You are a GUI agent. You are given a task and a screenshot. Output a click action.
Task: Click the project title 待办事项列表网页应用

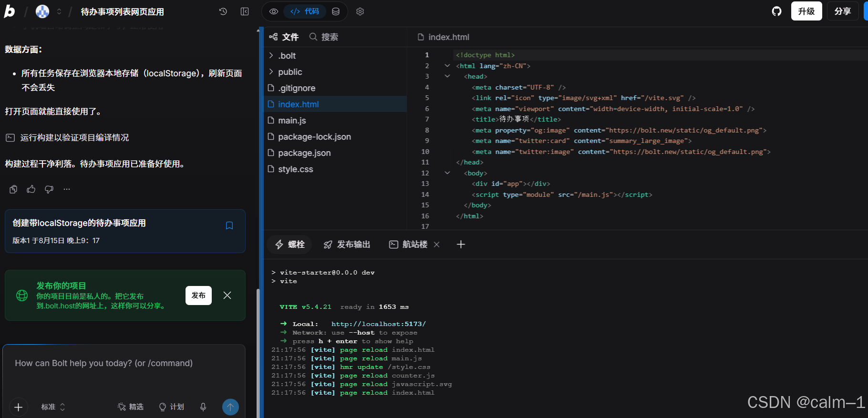[x=123, y=12]
